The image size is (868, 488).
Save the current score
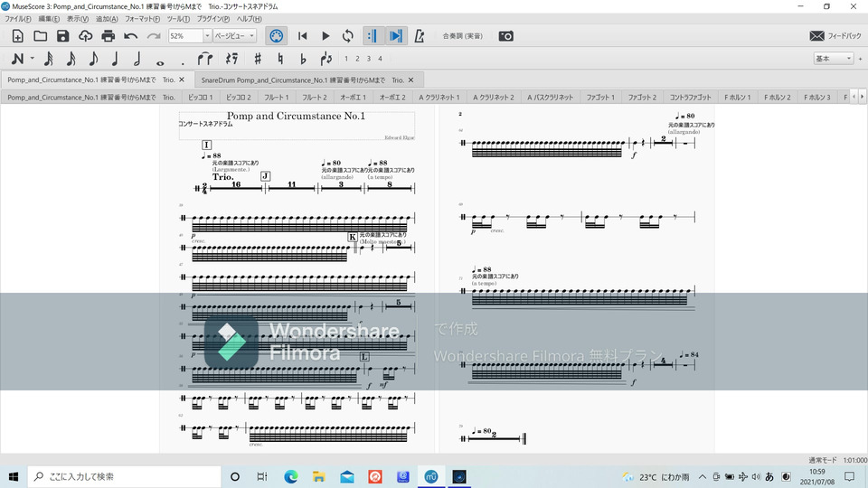(x=62, y=36)
